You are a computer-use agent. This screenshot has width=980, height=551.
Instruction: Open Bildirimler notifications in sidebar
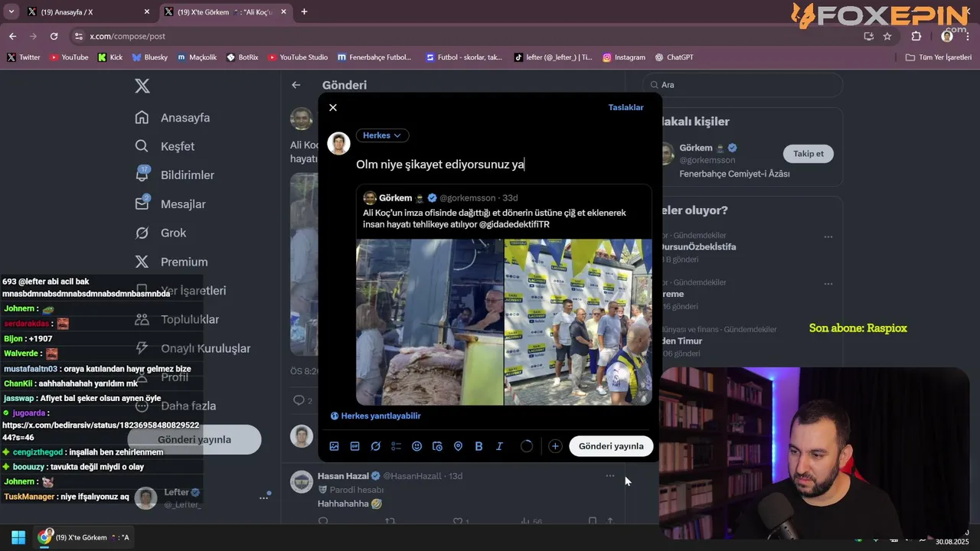coord(174,175)
